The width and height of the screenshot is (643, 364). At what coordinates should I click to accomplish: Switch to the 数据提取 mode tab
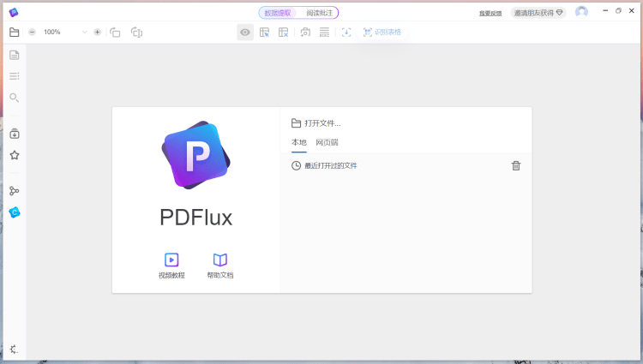click(x=278, y=13)
